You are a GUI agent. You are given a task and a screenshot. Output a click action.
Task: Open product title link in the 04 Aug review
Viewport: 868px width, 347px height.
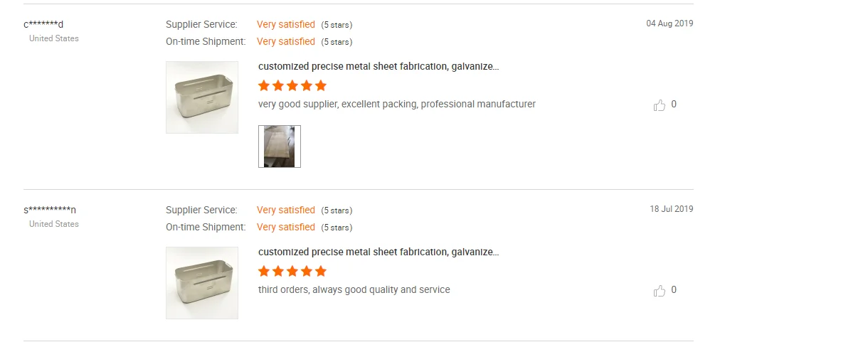(x=379, y=67)
